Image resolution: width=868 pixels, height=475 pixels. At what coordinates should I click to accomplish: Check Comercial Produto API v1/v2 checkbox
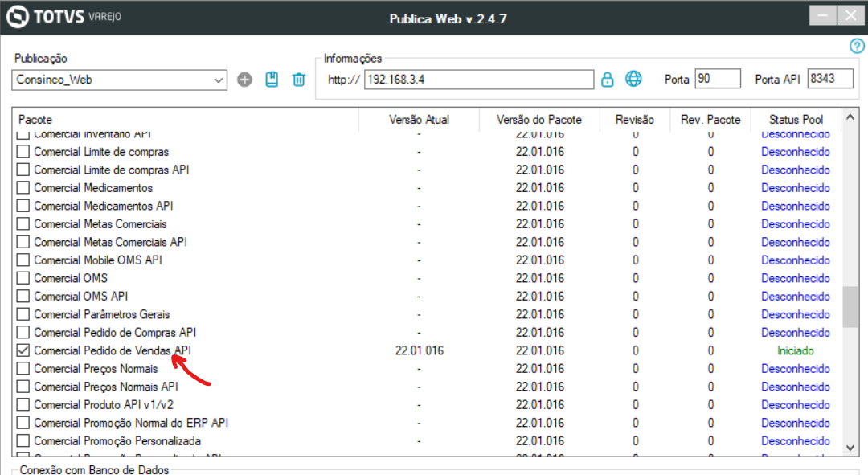point(23,405)
